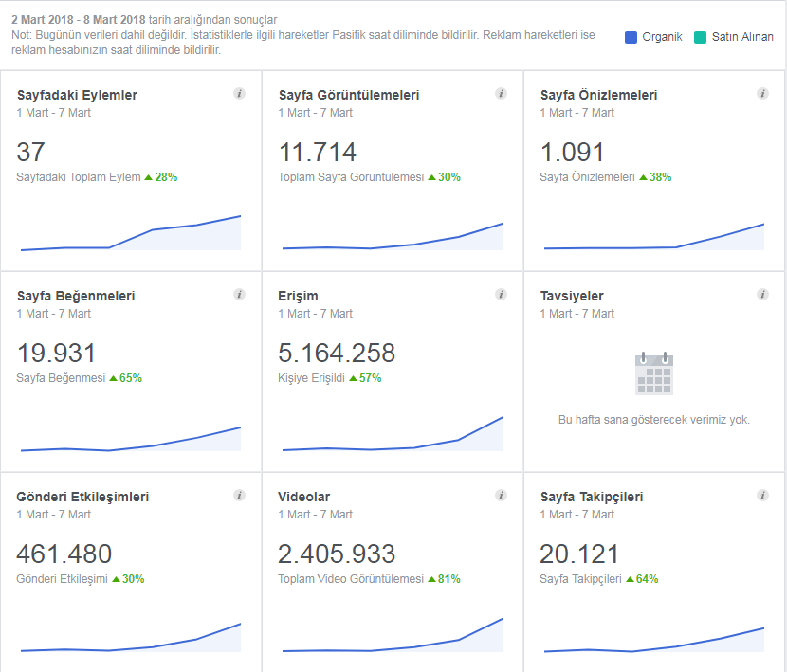Click the 5.164.258 reach number

click(x=337, y=353)
